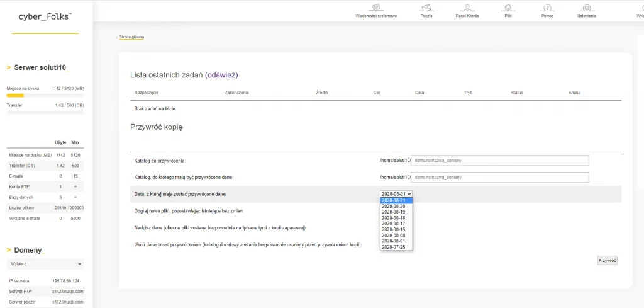Choose backup date 2020-08-19
This screenshot has height=308, width=644.
[396, 212]
